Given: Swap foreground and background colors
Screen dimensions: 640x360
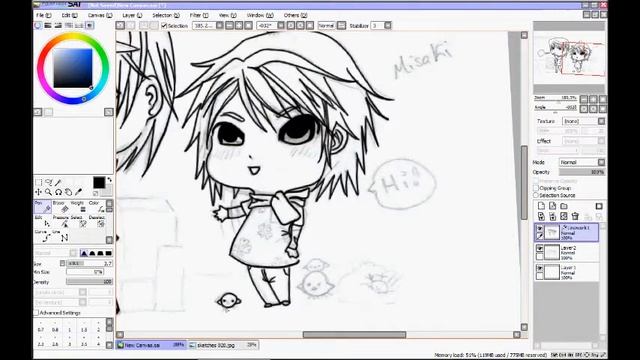Looking at the screenshot, I should tap(109, 180).
